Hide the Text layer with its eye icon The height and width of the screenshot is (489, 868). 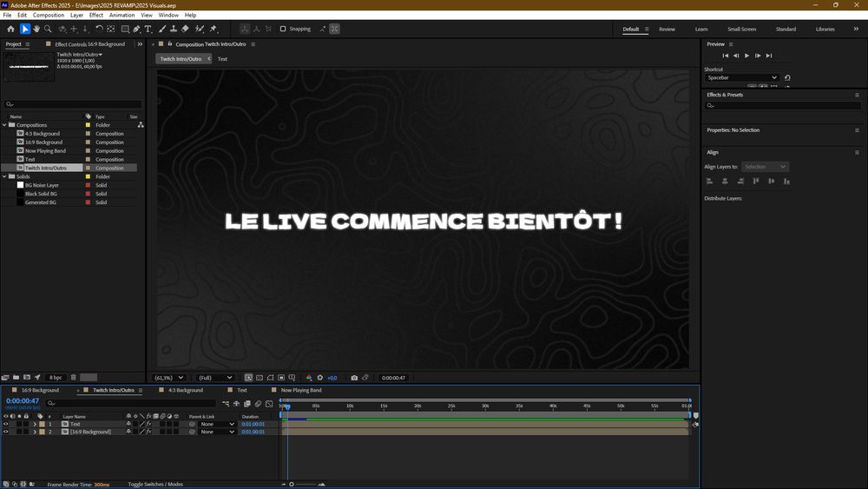pos(5,424)
